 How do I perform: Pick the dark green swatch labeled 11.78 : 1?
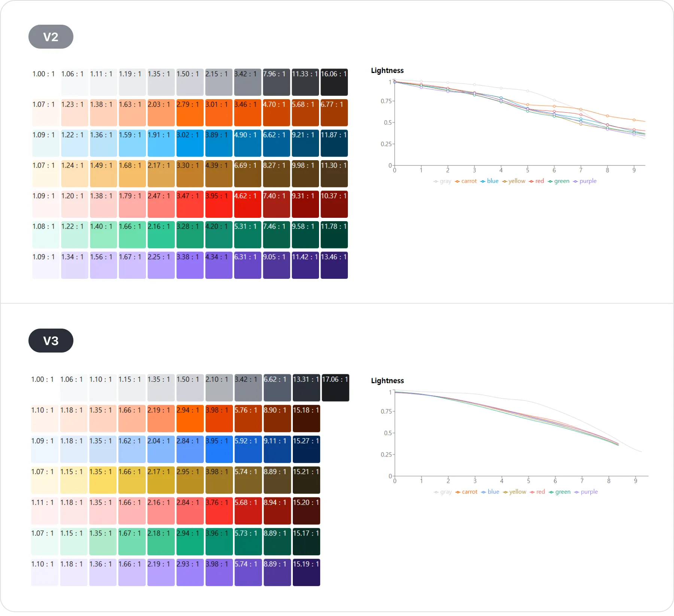tap(334, 235)
